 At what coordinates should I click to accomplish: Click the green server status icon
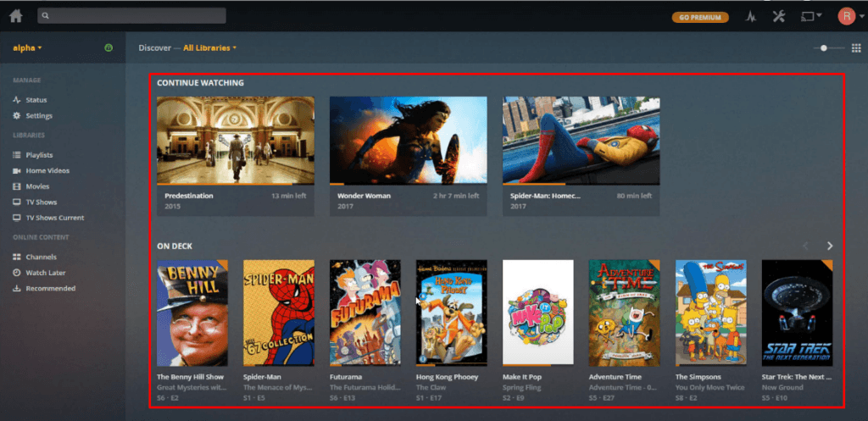point(109,47)
